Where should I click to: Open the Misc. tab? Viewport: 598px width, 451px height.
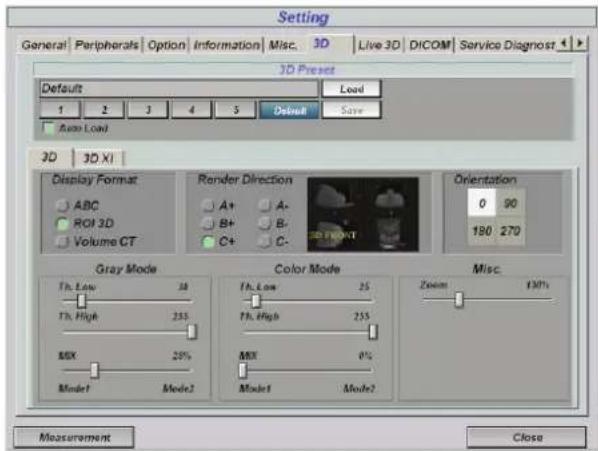coord(283,45)
